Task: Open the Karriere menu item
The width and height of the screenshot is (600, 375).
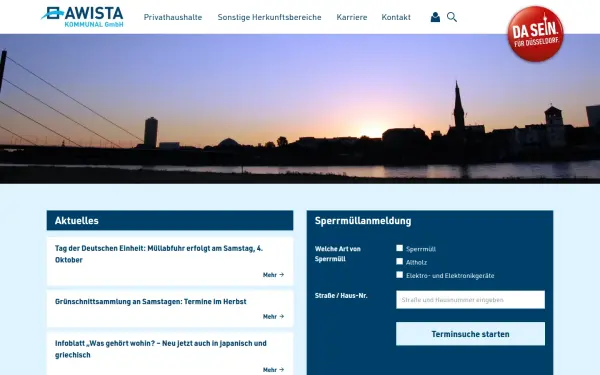Action: tap(352, 17)
